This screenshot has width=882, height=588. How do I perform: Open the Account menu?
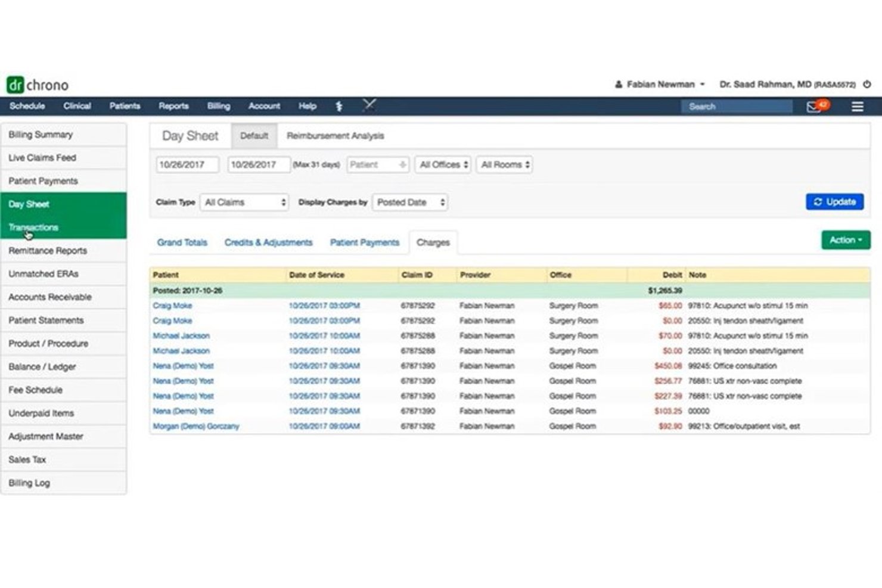[x=264, y=106]
